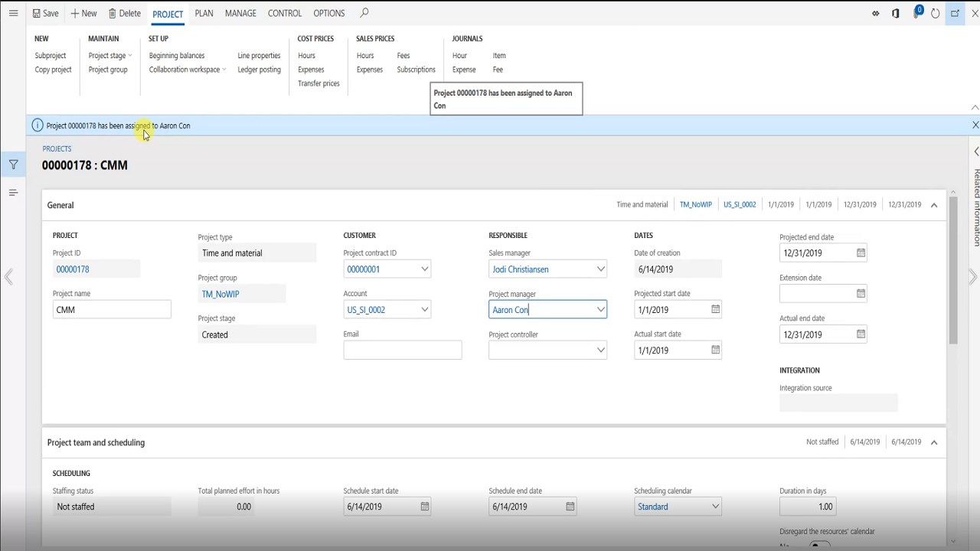Open calendar picker for Extension date

[861, 293]
